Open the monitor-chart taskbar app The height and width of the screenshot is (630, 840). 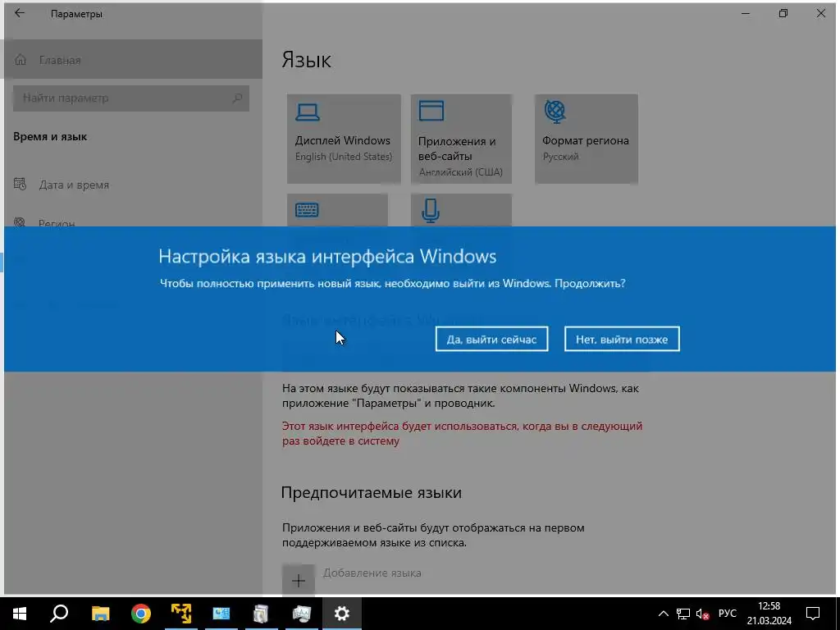pos(302,613)
